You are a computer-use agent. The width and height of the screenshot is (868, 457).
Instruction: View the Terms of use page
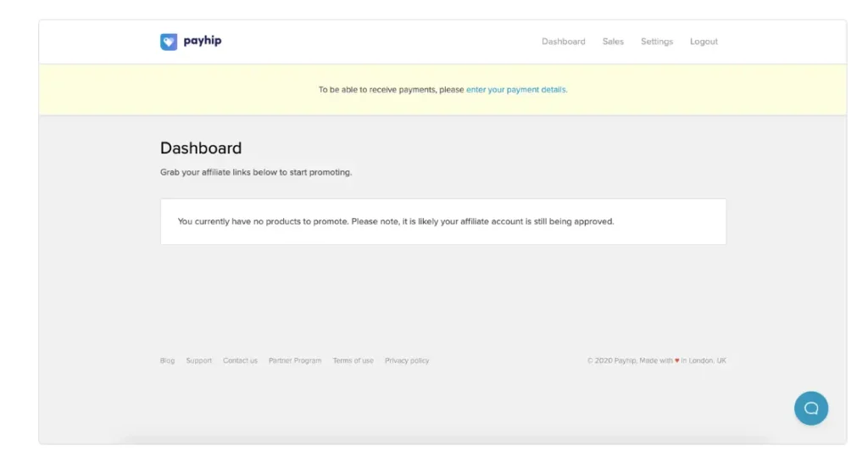(x=353, y=361)
